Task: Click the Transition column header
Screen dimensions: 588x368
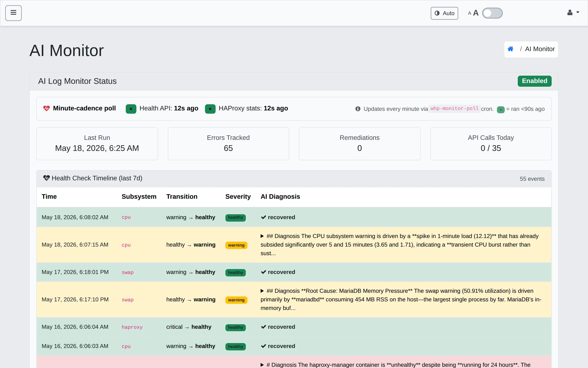Action: coord(182,197)
